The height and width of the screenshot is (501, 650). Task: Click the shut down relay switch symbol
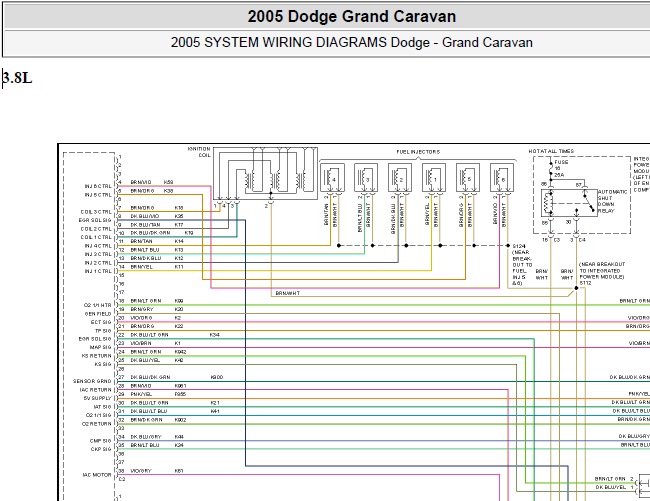coord(588,202)
